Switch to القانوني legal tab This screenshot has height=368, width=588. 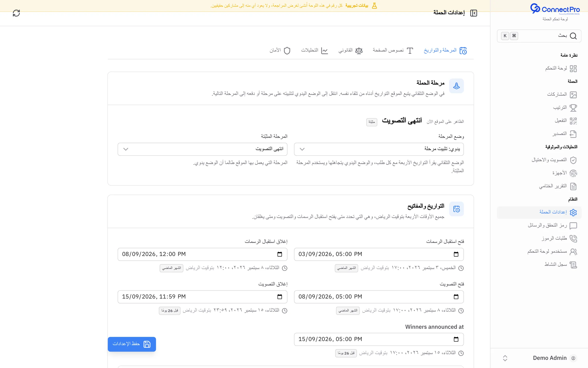[350, 51]
